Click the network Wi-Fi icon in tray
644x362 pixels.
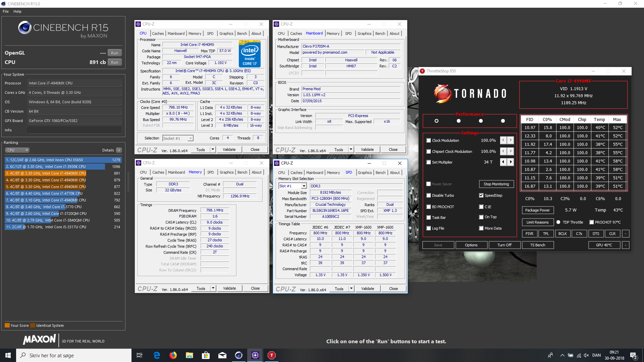pyautogui.click(x=579, y=355)
